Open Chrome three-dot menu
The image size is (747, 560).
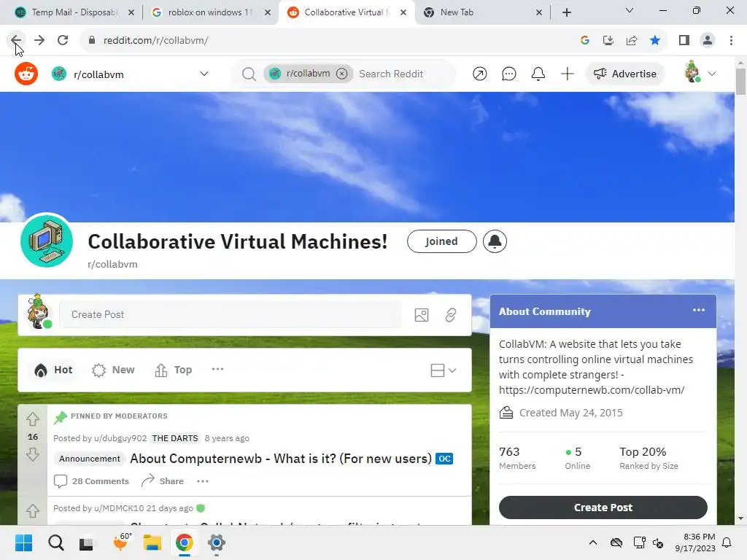pyautogui.click(x=731, y=40)
